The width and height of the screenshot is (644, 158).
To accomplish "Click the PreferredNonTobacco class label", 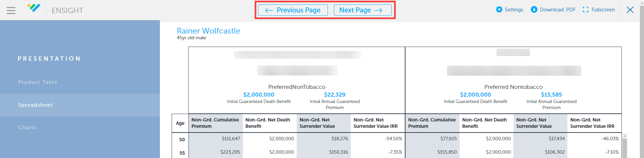I will point(297,87).
